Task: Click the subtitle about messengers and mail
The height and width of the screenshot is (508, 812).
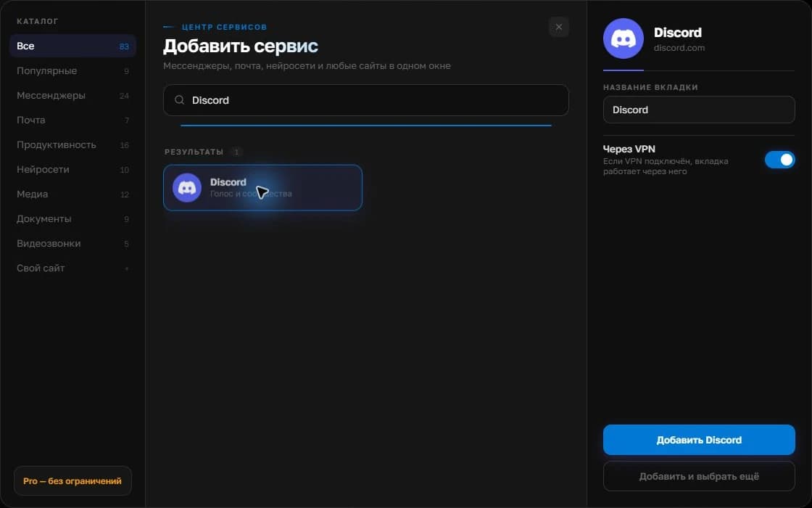Action: pos(307,66)
